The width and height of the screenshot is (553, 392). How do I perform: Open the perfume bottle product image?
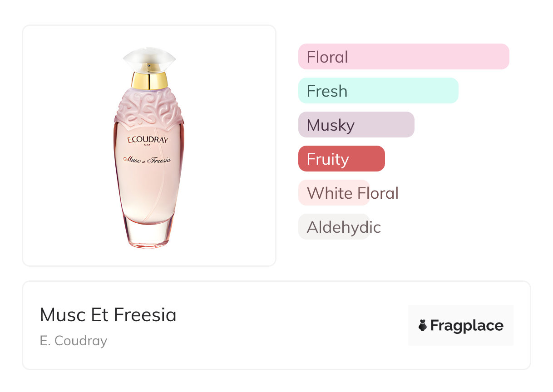149,145
